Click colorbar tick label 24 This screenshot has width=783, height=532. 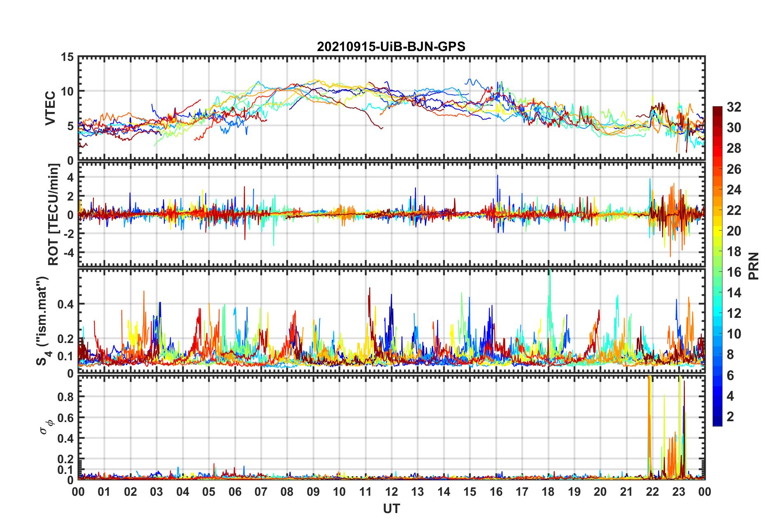[x=734, y=189]
